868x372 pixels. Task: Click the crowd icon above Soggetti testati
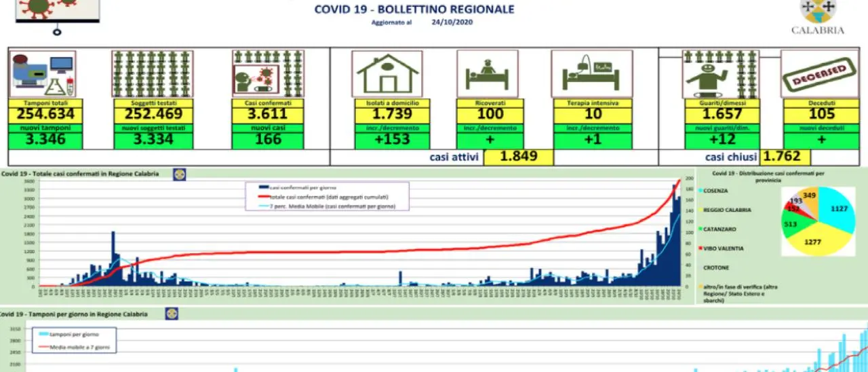point(152,73)
